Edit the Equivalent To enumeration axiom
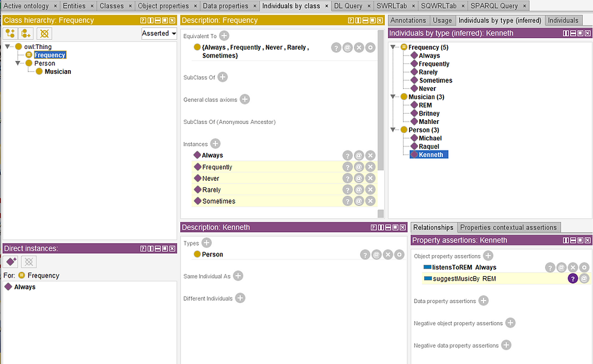The image size is (593, 364). point(370,48)
